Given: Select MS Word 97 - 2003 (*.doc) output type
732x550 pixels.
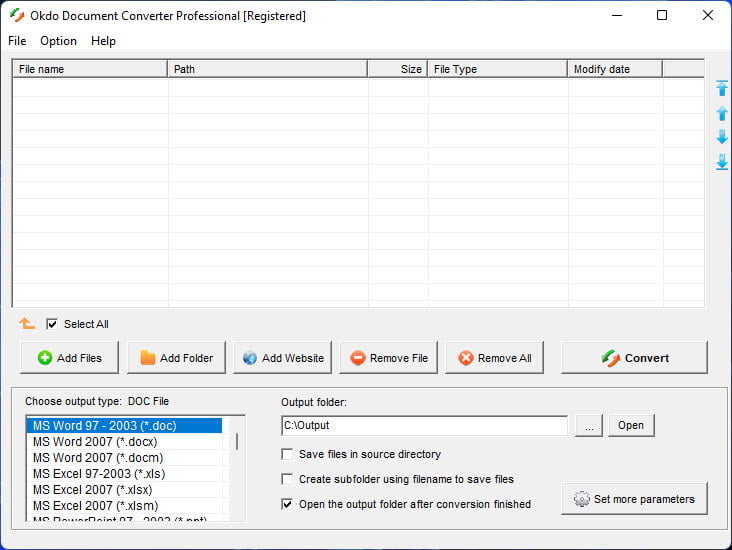Looking at the screenshot, I should point(124,425).
